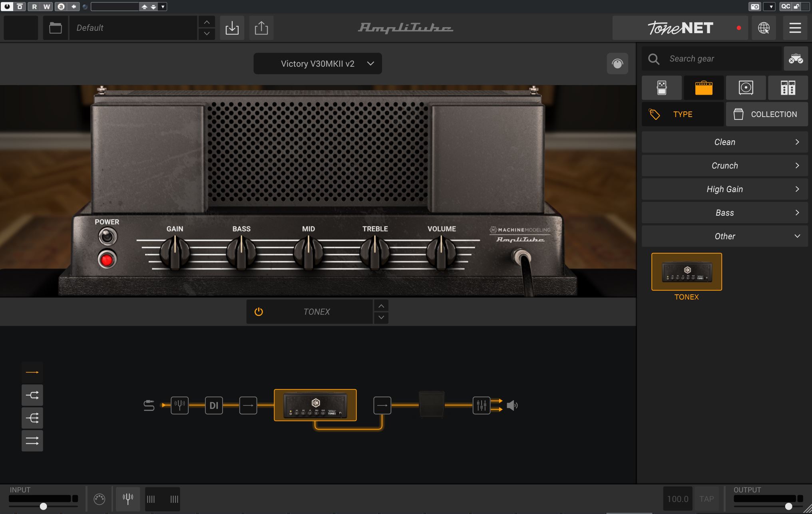Toggle the TONEX power button
812x514 pixels.
click(x=258, y=312)
